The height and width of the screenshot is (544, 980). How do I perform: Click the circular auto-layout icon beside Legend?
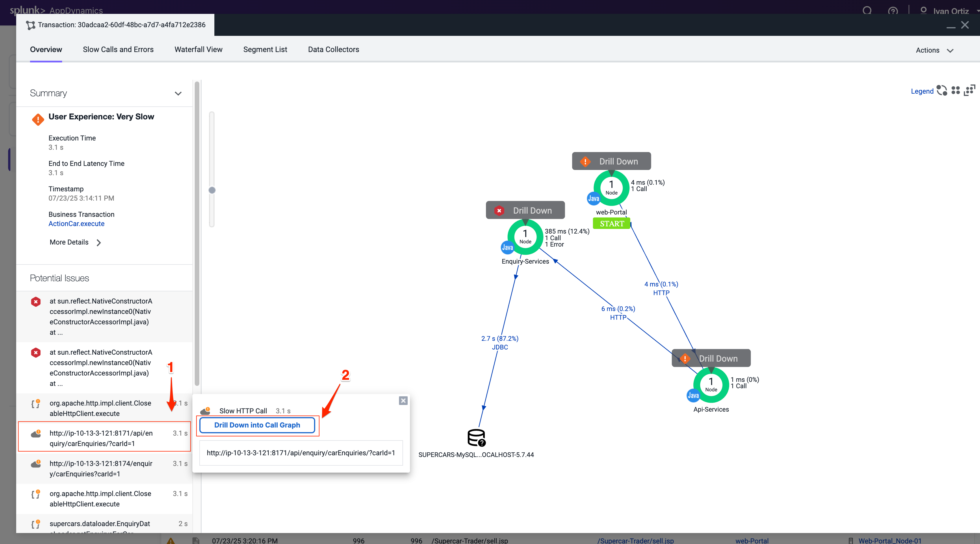click(x=942, y=90)
